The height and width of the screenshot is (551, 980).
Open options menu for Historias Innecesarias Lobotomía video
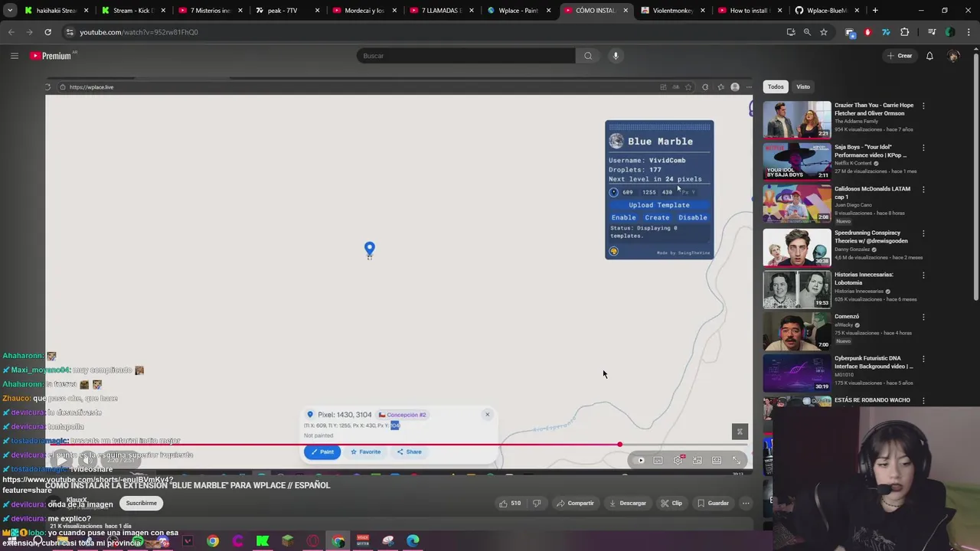point(923,275)
